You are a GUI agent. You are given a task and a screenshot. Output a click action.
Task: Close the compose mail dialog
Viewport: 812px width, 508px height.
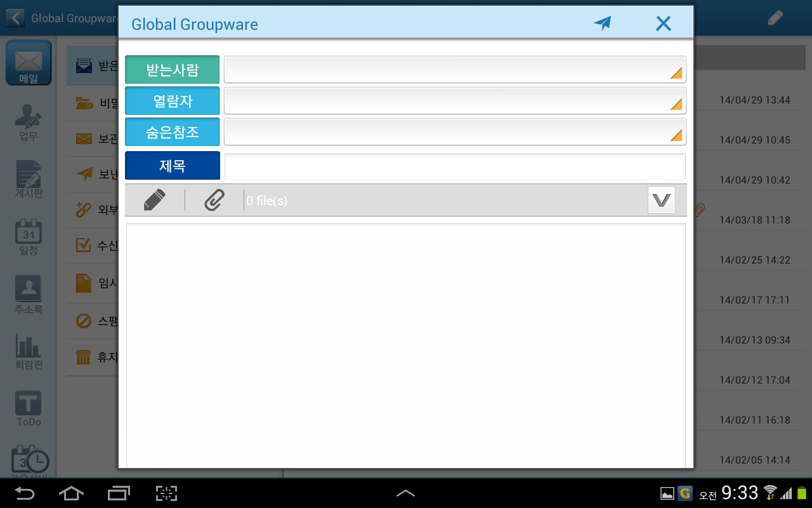click(x=663, y=23)
